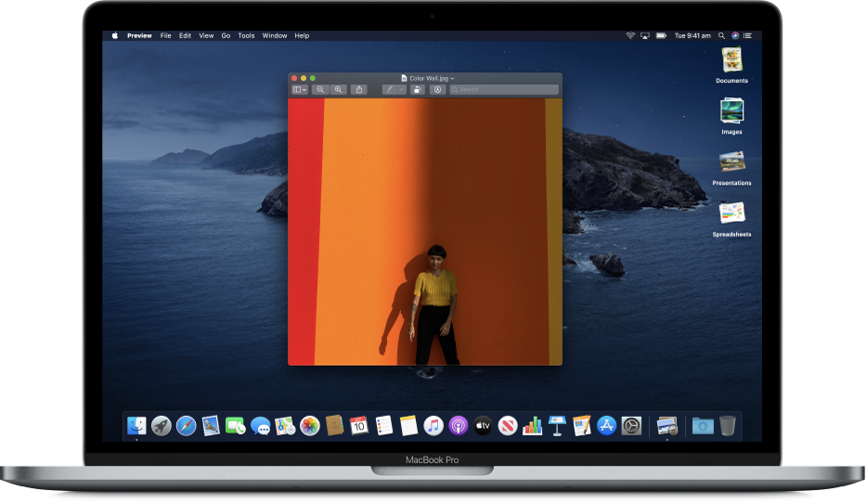This screenshot has width=867, height=504.
Task: Click the Search field in Preview
Action: (505, 90)
